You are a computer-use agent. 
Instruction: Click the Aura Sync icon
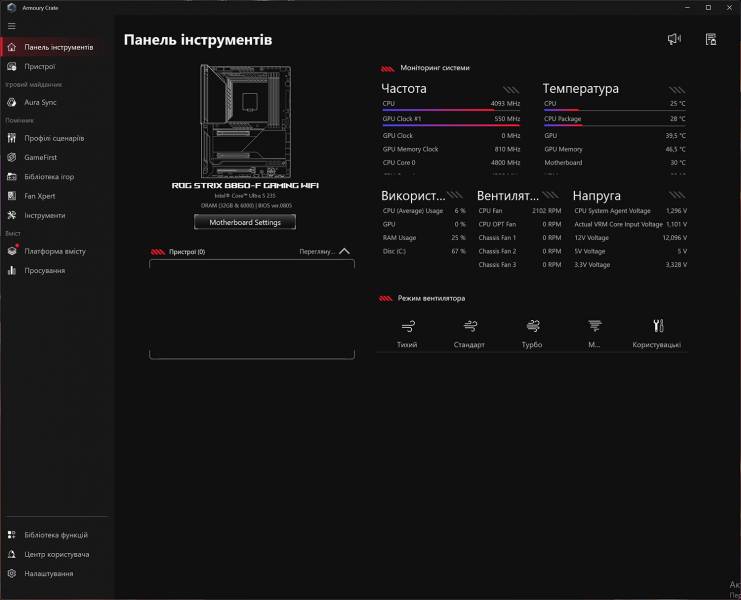click(12, 102)
